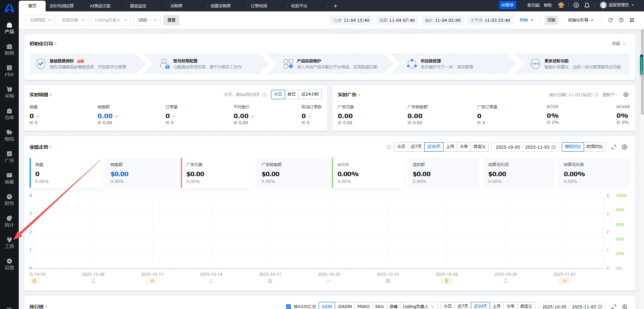Viewport: 644px width, 309px height.
Task: Switch 实时销量 to 昨日
Action: (292, 94)
